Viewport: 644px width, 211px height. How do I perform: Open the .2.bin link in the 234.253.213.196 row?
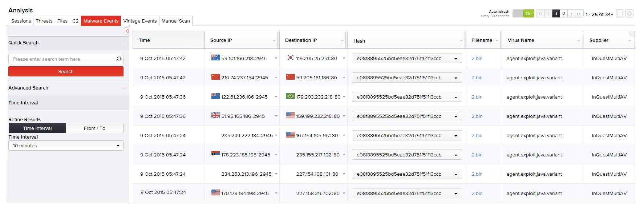[477, 174]
